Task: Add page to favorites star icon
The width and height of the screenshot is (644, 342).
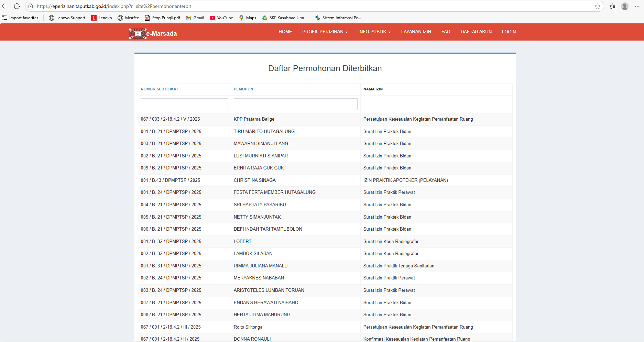Action: click(598, 6)
